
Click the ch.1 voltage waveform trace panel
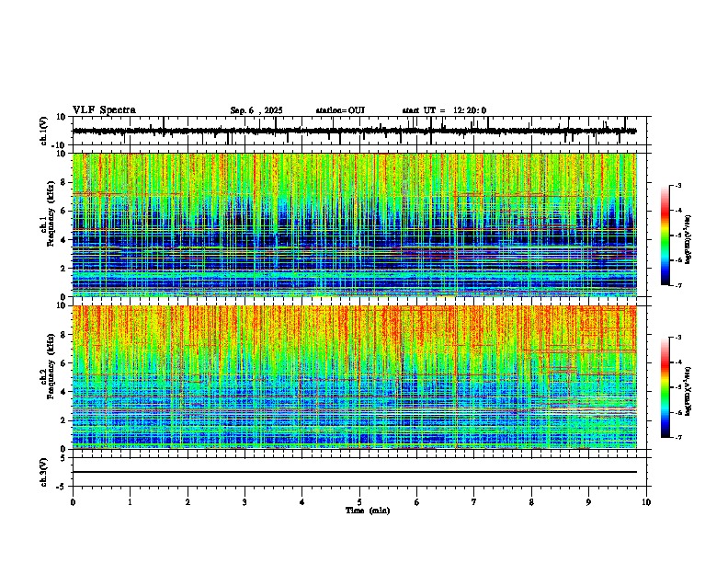[x=359, y=131]
